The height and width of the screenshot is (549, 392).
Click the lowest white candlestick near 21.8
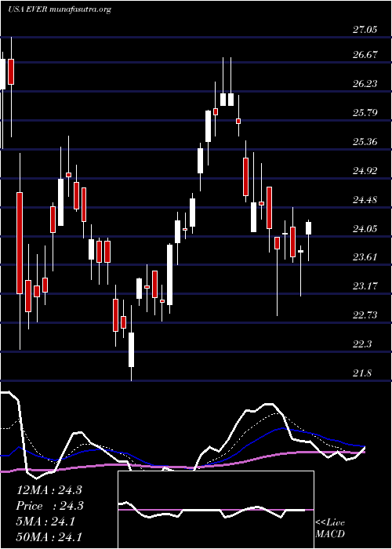(x=131, y=350)
